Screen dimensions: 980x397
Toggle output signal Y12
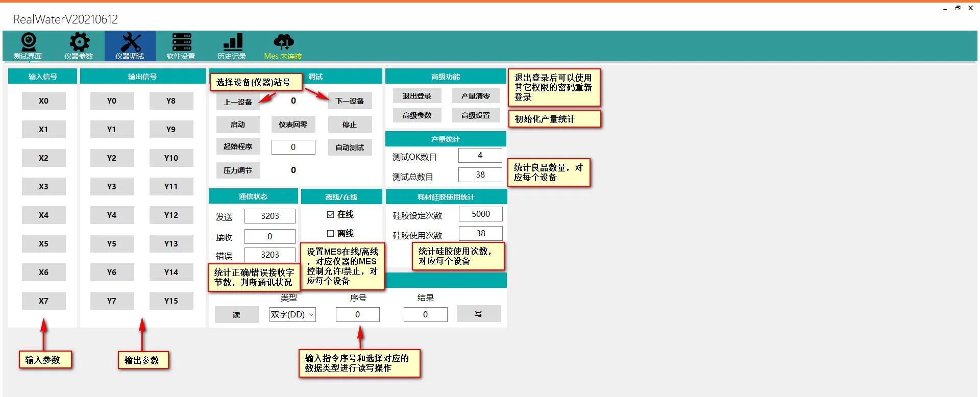[171, 215]
